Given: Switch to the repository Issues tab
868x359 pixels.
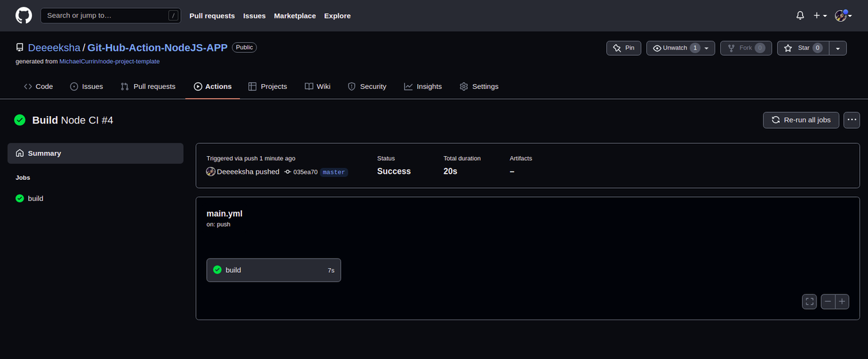Looking at the screenshot, I should click(87, 86).
